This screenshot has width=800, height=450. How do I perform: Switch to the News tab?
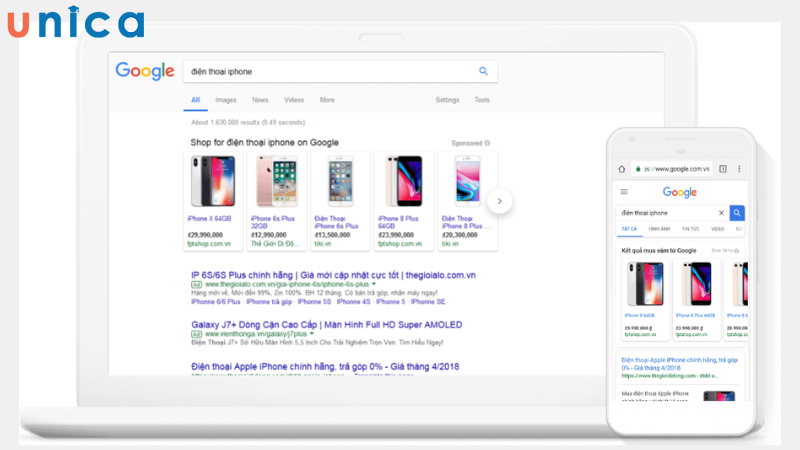tap(260, 100)
